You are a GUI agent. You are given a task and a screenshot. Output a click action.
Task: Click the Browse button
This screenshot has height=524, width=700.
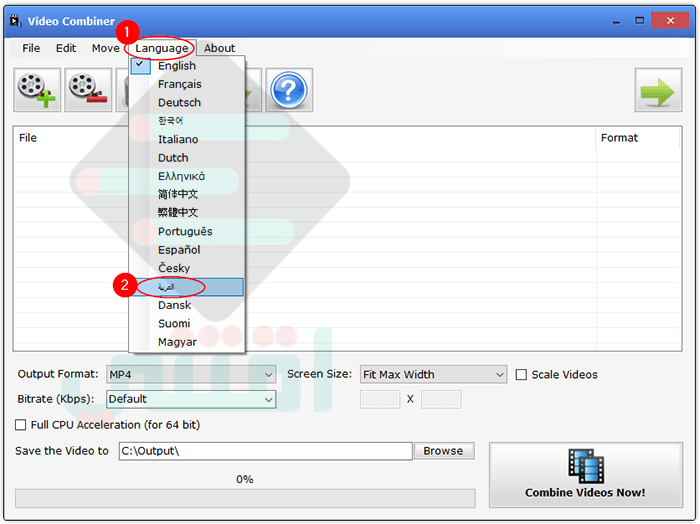click(444, 451)
